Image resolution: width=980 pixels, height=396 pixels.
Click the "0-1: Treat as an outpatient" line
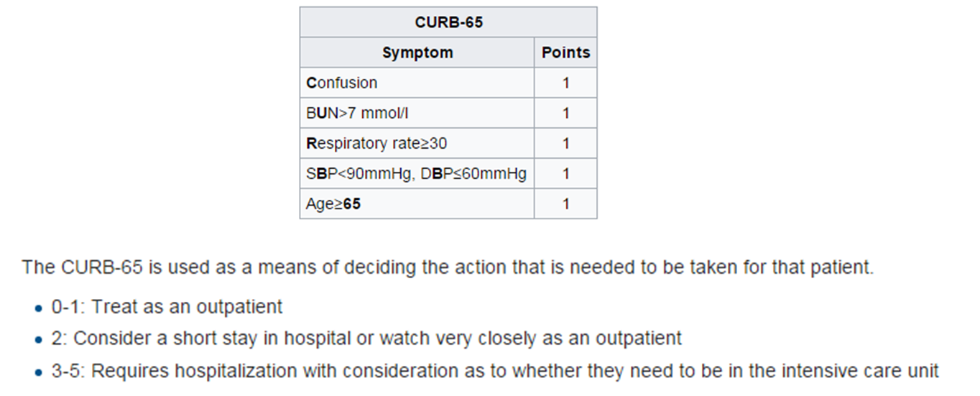pos(167,307)
